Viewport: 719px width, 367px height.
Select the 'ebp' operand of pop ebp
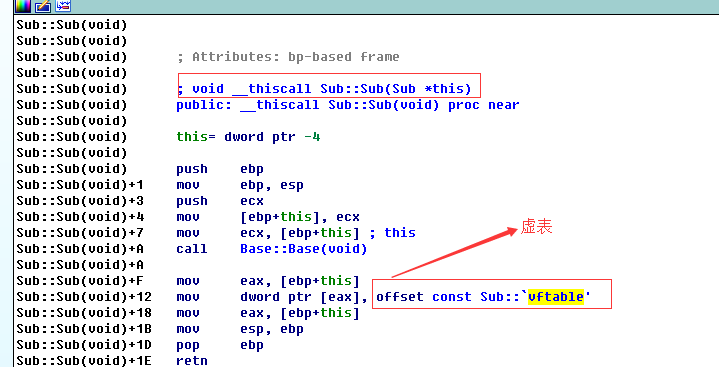point(252,345)
